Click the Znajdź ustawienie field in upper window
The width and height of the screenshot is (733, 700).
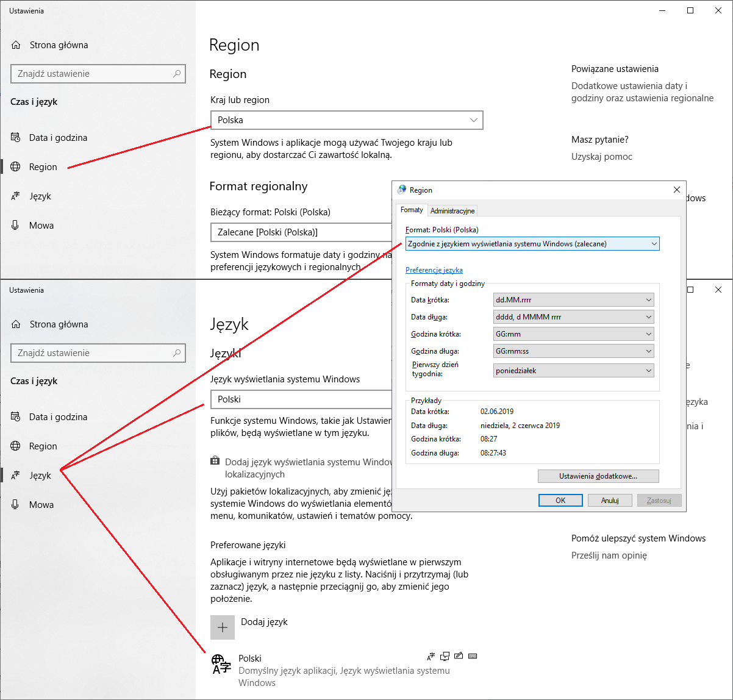(x=98, y=74)
